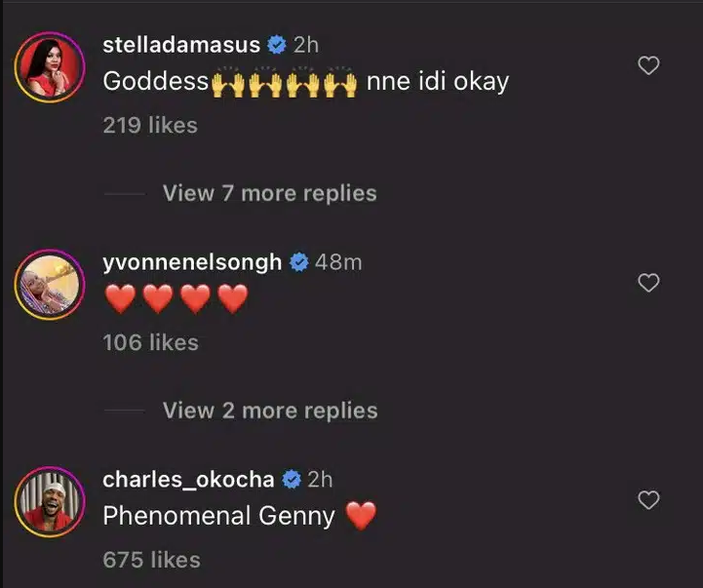View who liked: 675 likes
Screen dimensions: 703x588
click(151, 560)
